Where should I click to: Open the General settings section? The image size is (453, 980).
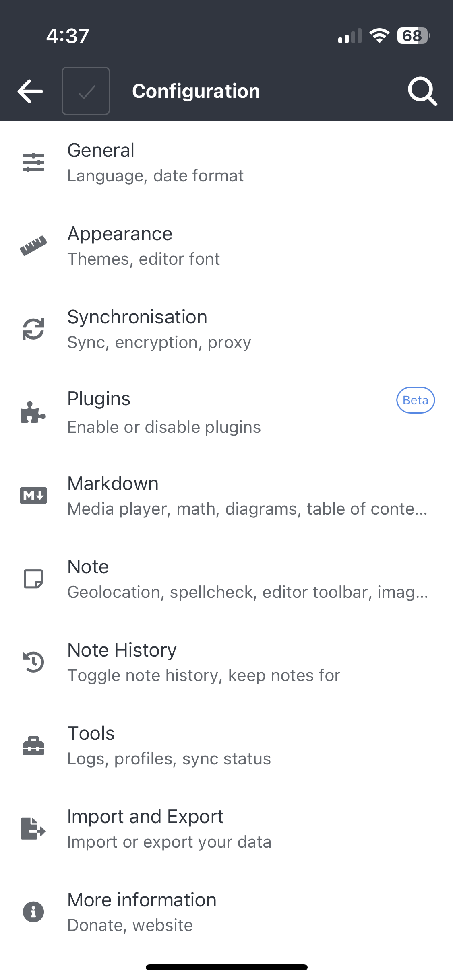click(x=226, y=163)
